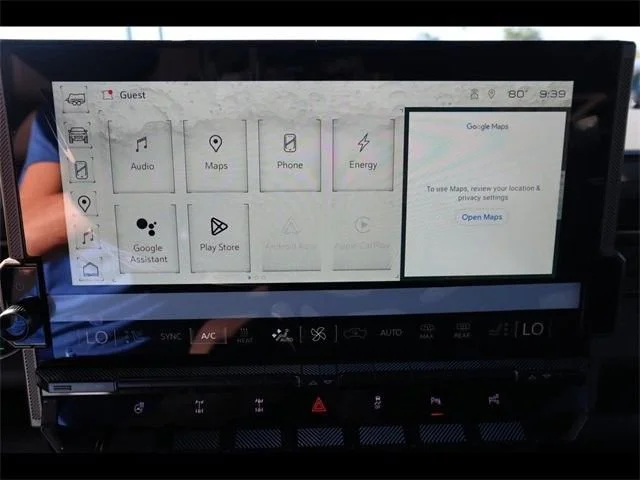Open the Phone app tile
640x480 pixels.
289,155
